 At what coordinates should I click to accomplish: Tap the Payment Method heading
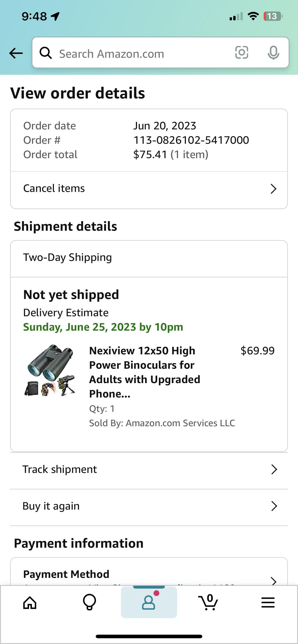pyautogui.click(x=66, y=574)
